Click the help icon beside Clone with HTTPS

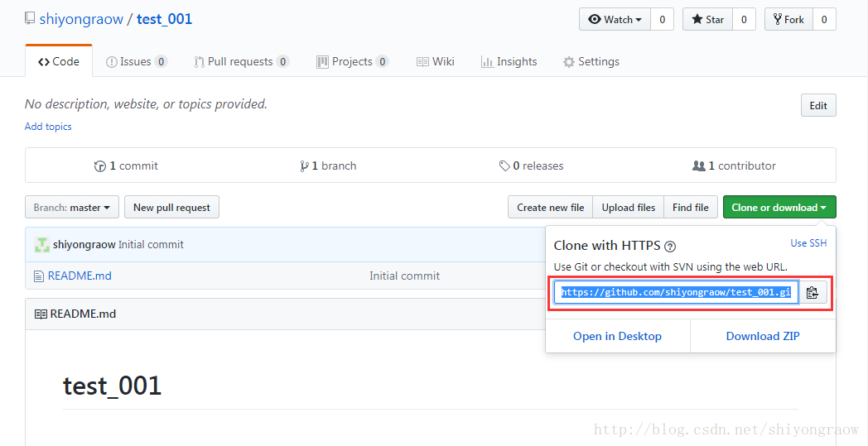click(670, 247)
